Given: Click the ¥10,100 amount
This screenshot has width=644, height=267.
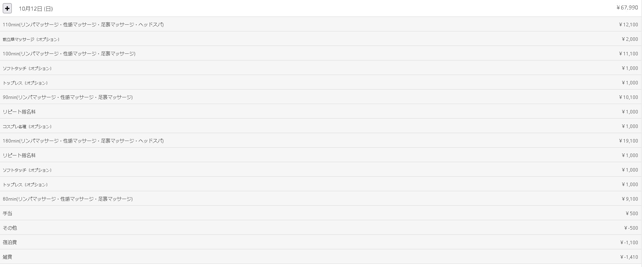Looking at the screenshot, I should [x=628, y=97].
